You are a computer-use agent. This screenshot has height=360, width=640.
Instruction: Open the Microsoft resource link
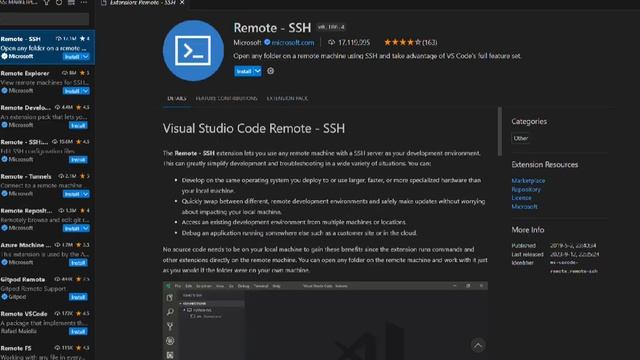pos(524,207)
